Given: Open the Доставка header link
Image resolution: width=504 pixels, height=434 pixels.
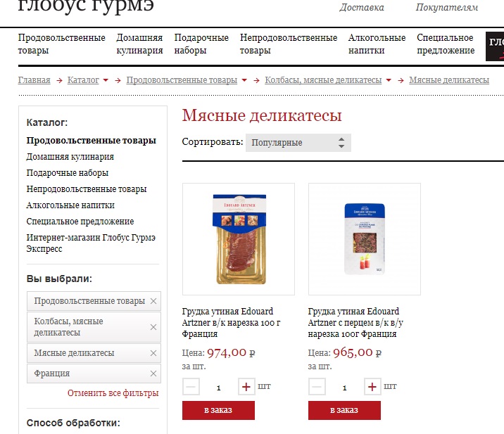Looking at the screenshot, I should tap(362, 8).
